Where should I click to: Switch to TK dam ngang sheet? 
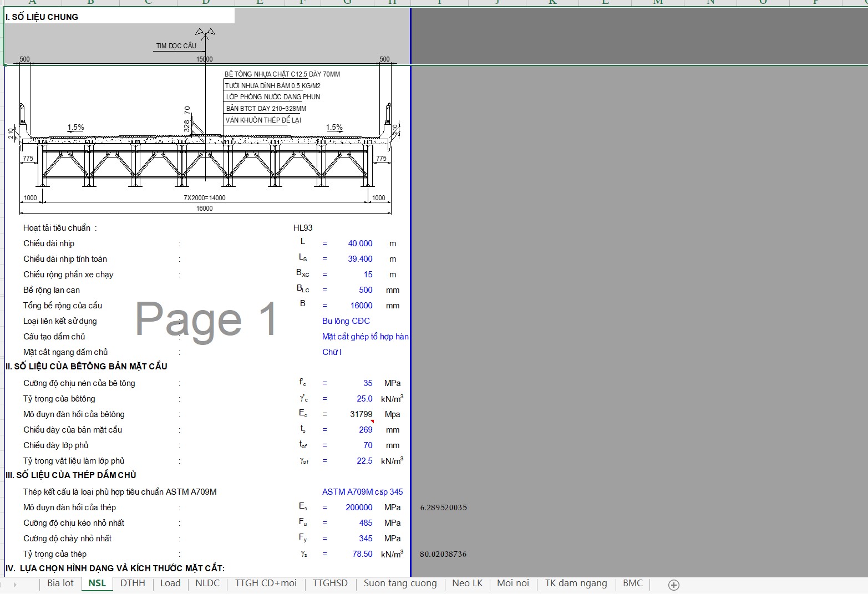pyautogui.click(x=576, y=583)
